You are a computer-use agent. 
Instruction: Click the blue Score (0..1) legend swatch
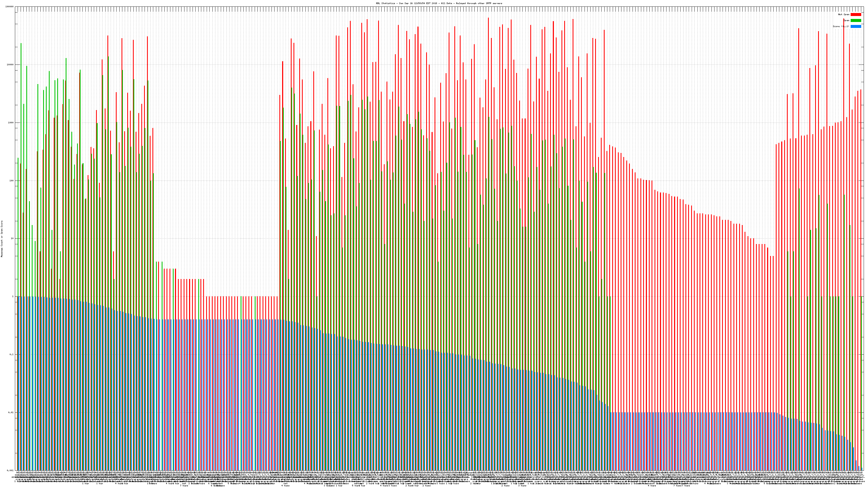tap(856, 26)
